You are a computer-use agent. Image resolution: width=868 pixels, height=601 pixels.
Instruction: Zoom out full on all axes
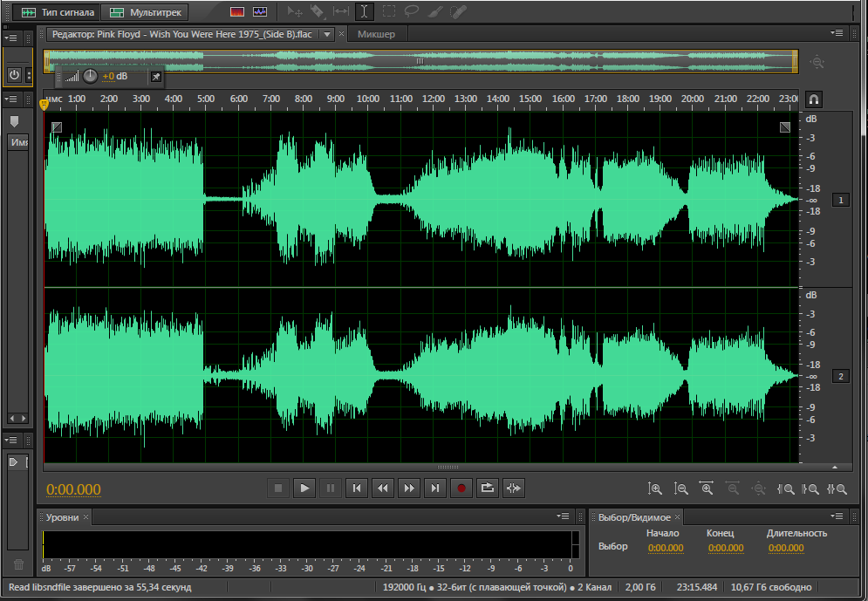(x=758, y=488)
